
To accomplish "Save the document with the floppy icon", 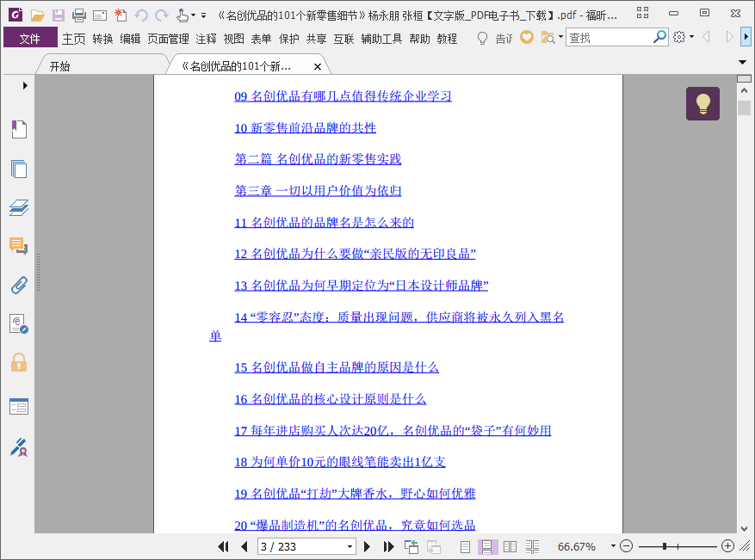I will click(x=59, y=15).
